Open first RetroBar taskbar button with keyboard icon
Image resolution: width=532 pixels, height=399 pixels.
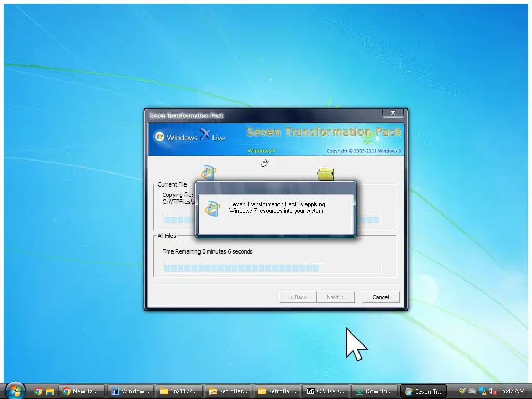point(229,391)
